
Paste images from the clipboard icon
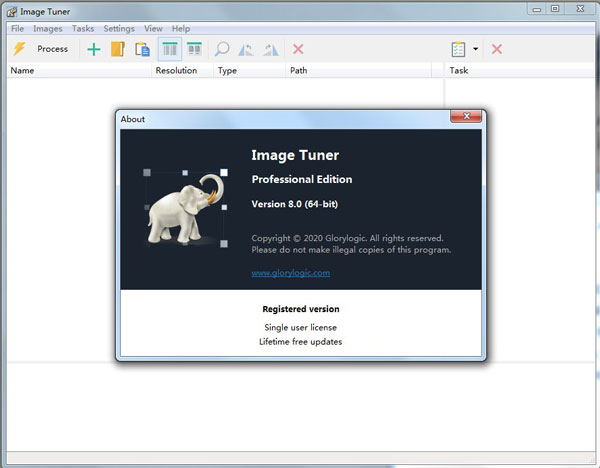(x=142, y=49)
